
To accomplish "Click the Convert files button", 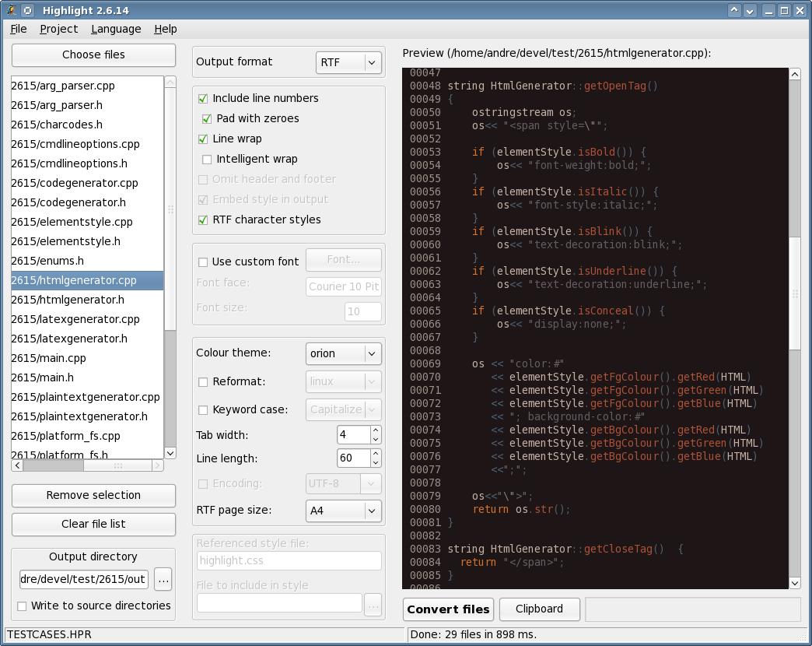I will pyautogui.click(x=448, y=609).
